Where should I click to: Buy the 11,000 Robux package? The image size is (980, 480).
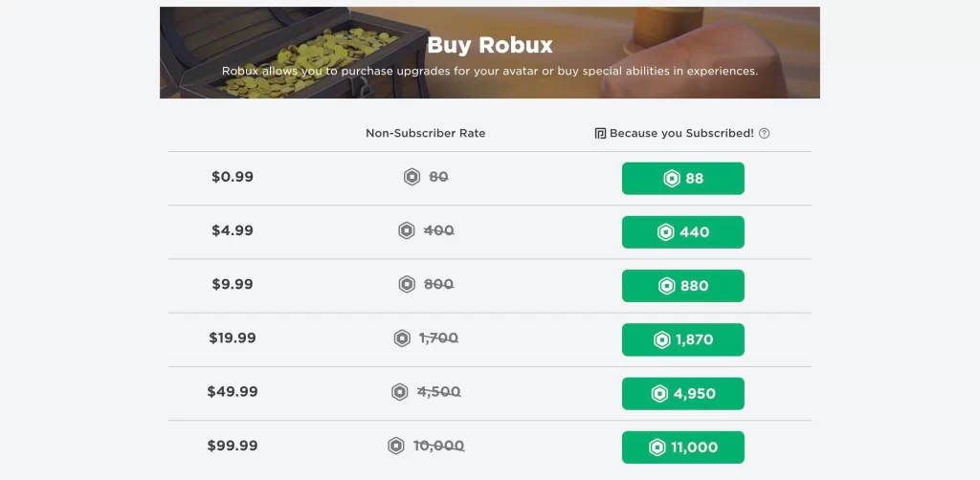coord(683,447)
